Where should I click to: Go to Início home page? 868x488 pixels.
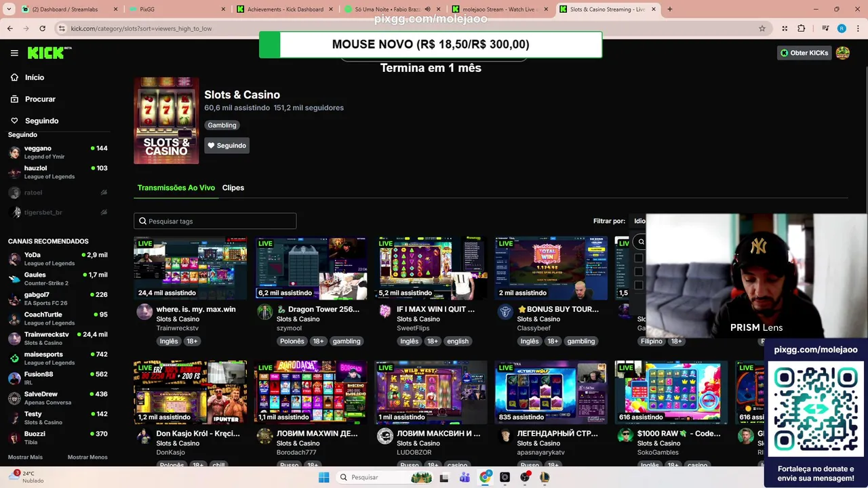click(27, 77)
